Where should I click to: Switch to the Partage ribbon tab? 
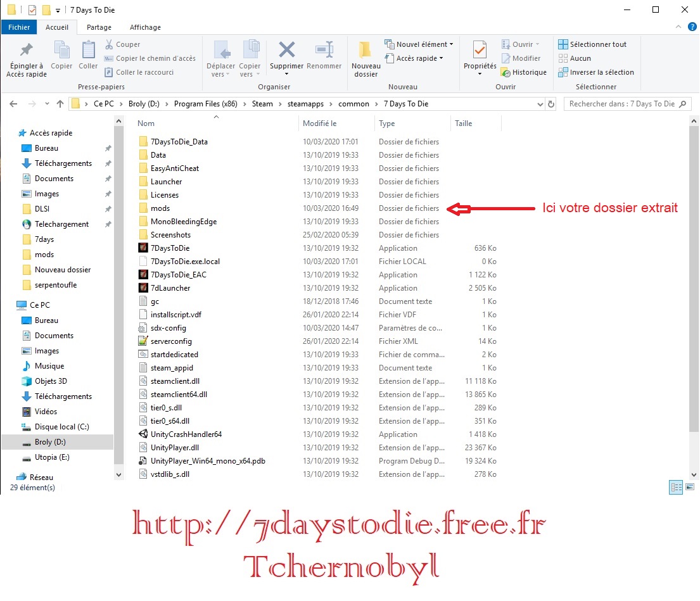(99, 27)
